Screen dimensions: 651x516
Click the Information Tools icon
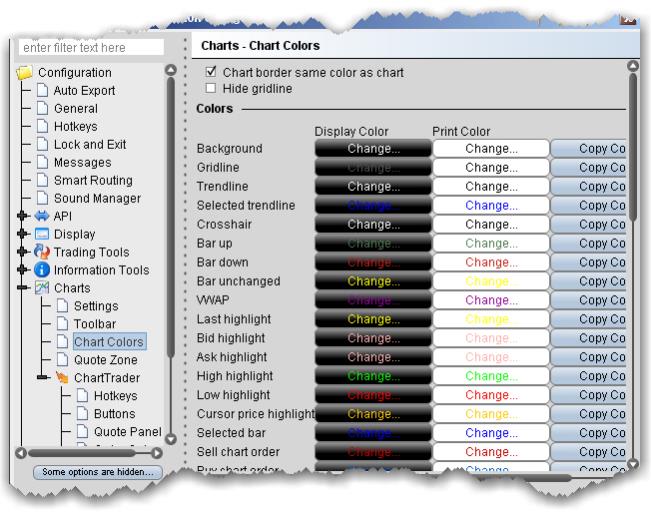click(x=42, y=270)
